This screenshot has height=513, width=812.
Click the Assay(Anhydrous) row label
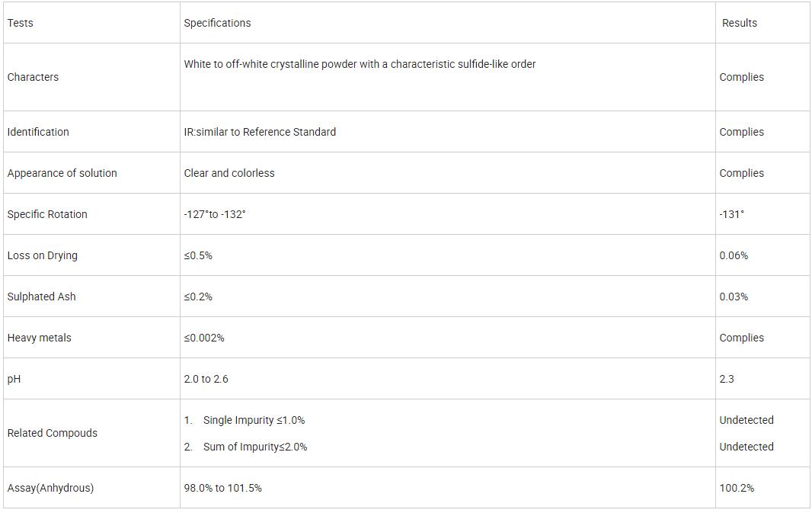[50, 488]
